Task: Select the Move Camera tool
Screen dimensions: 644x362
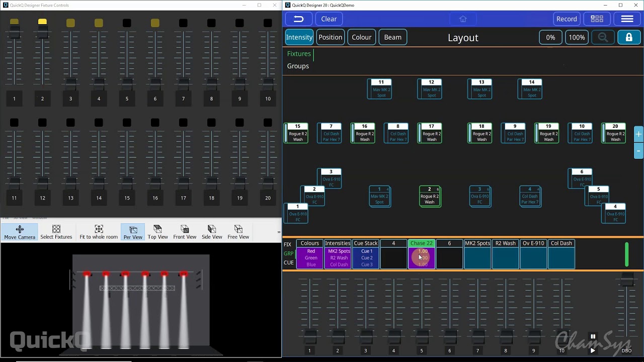Action: click(20, 232)
